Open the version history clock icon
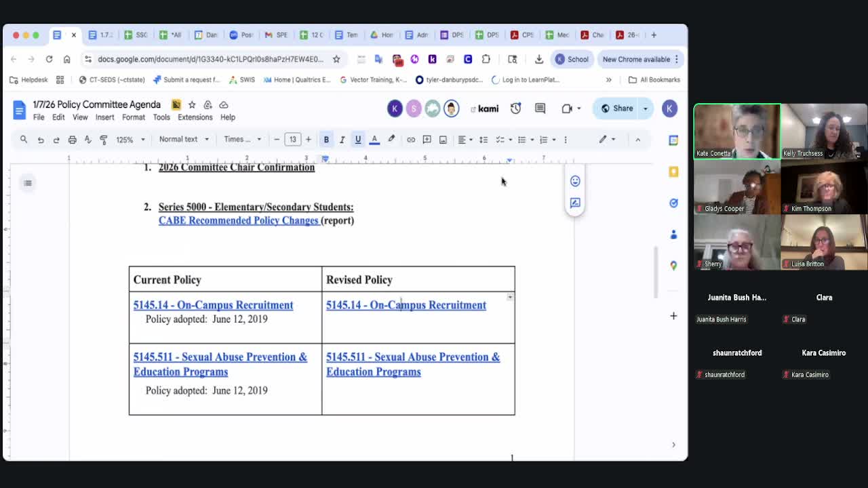Image resolution: width=868 pixels, height=488 pixels. click(x=515, y=108)
